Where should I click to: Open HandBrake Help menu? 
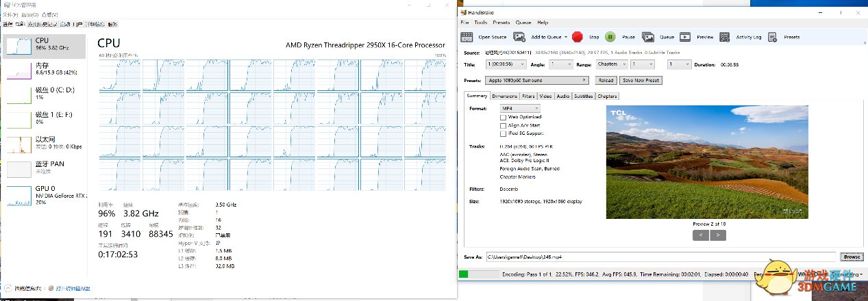pos(543,23)
